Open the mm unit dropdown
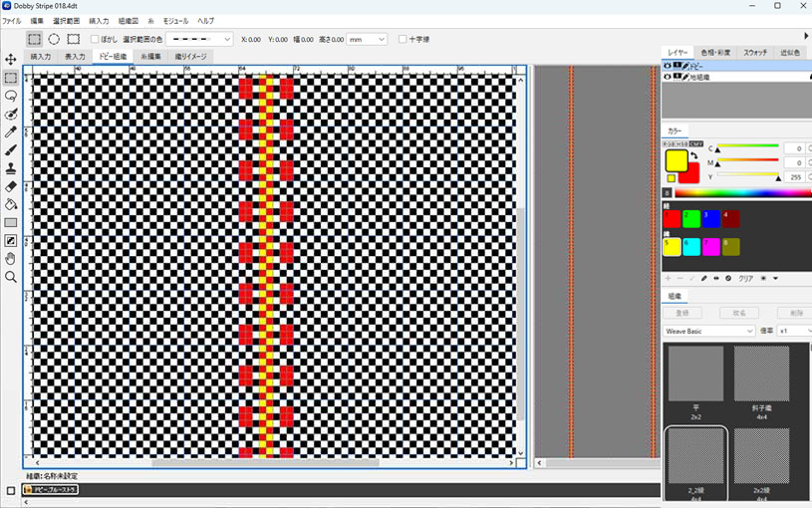 click(x=368, y=40)
